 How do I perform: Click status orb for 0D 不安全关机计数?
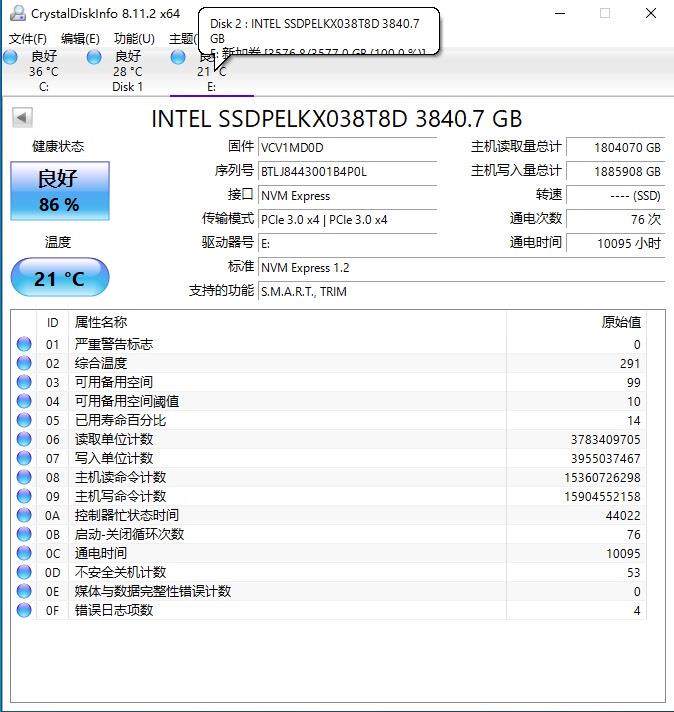coord(24,572)
